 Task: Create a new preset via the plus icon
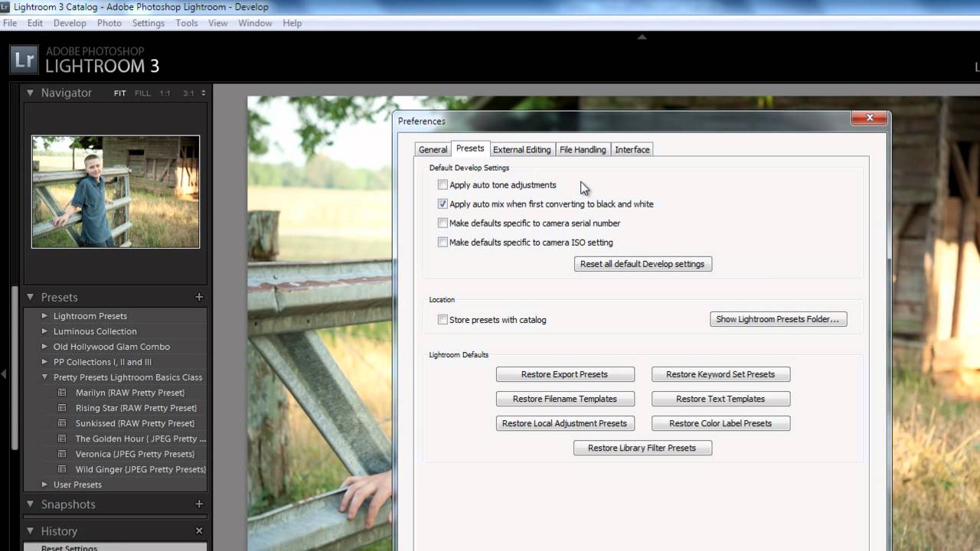(x=199, y=297)
